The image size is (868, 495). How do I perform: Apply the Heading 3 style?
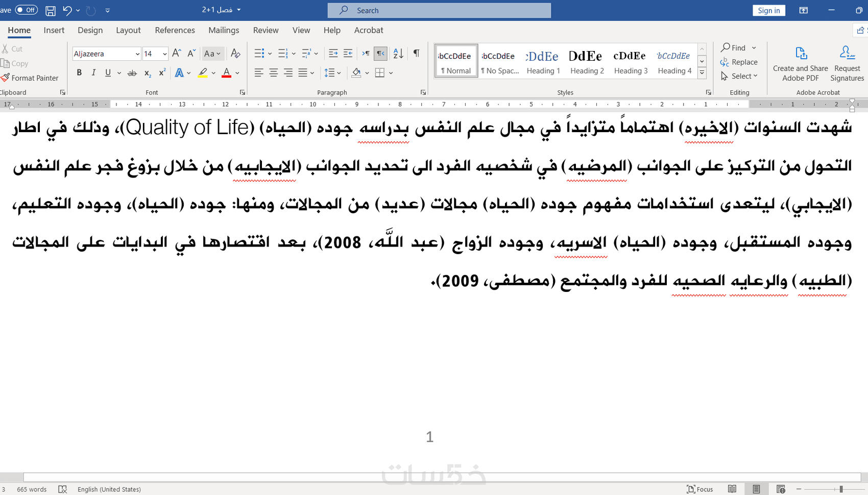[631, 61]
